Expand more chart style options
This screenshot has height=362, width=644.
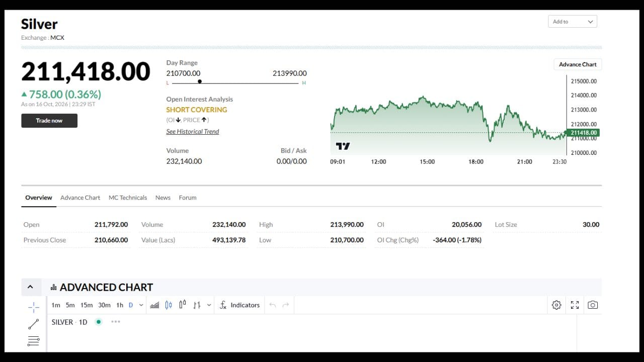(x=209, y=305)
